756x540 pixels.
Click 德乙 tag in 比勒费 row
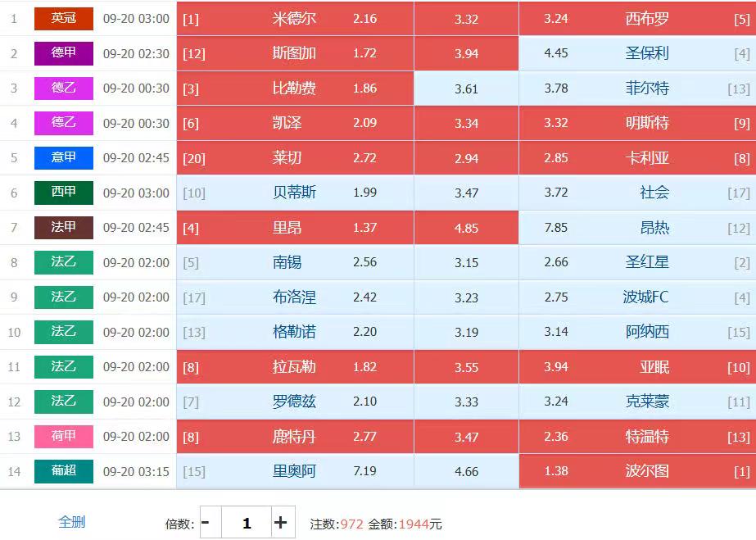pos(64,88)
